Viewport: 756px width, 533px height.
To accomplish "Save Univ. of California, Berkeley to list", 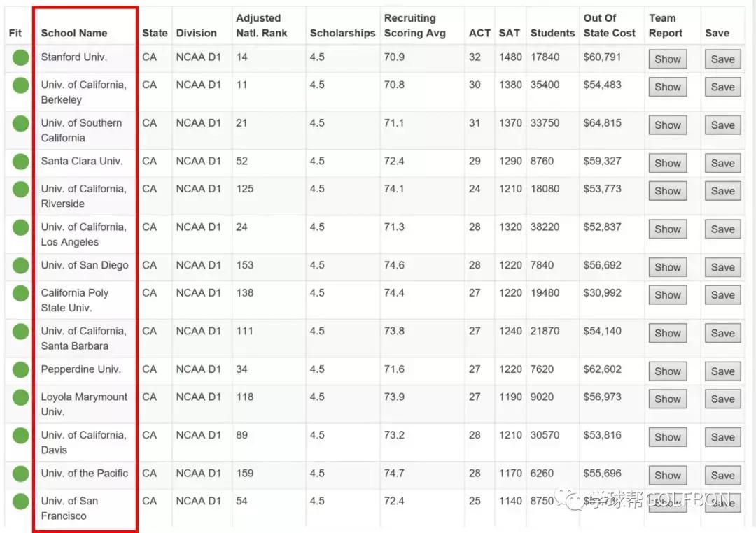I will pos(722,87).
